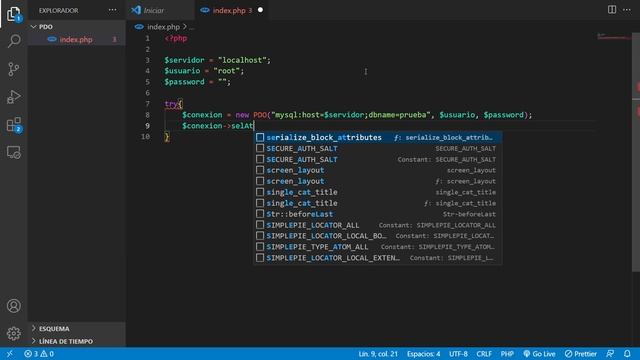Image resolution: width=640 pixels, height=360 pixels.
Task: Open Extensions view icon
Action: [x=13, y=125]
